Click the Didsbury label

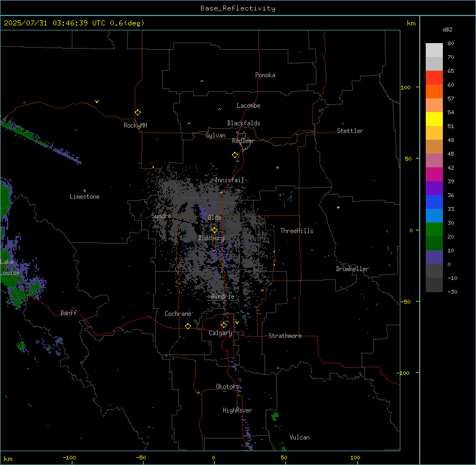(211, 238)
